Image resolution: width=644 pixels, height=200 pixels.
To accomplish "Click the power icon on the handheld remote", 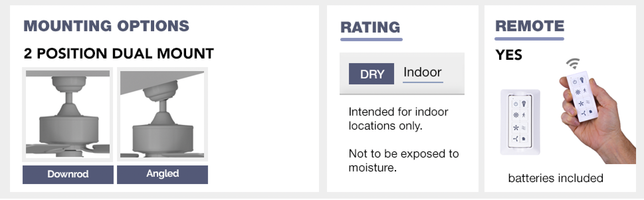I will tap(575, 81).
